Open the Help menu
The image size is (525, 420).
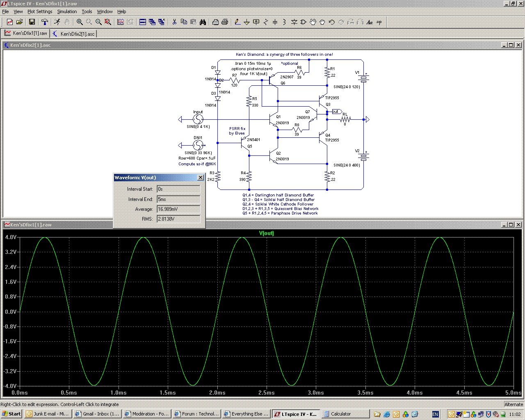click(122, 11)
